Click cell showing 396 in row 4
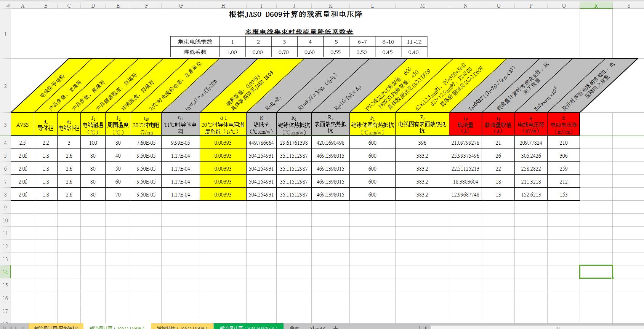 [x=422, y=143]
